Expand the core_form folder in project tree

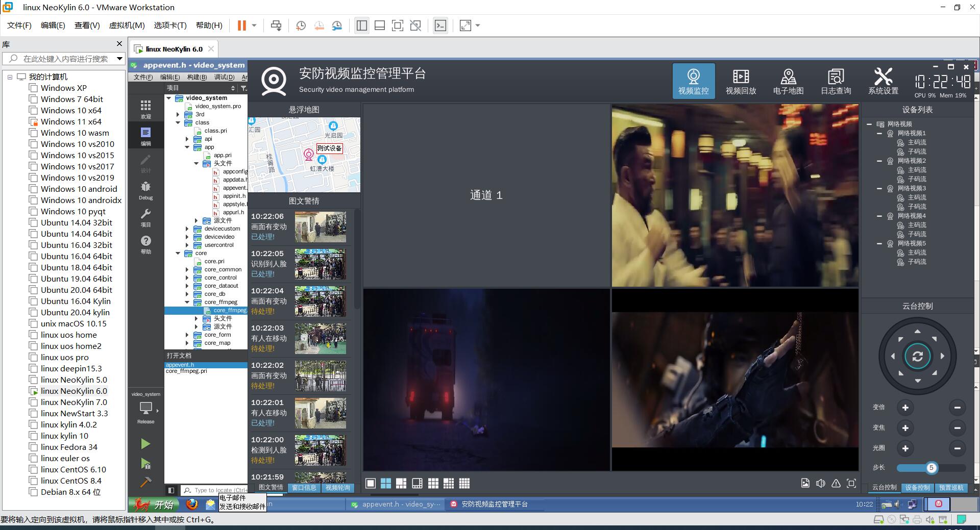click(x=187, y=335)
